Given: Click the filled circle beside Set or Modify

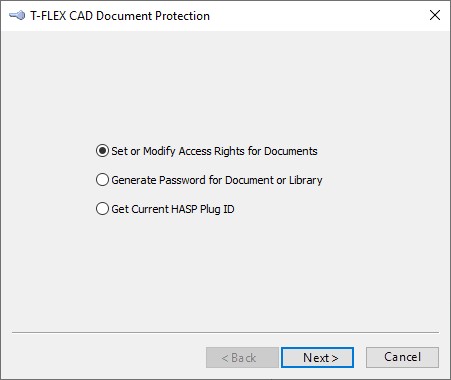Looking at the screenshot, I should [102, 151].
